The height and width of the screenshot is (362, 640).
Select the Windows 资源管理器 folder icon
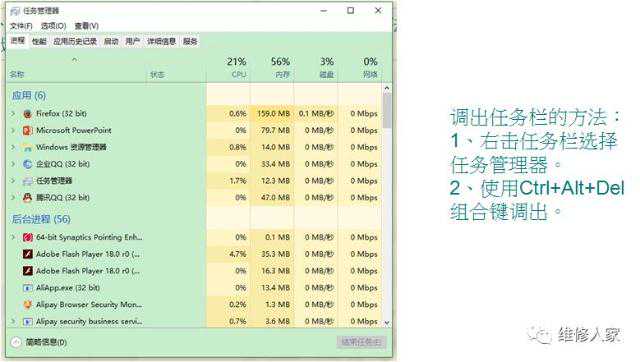pos(27,147)
